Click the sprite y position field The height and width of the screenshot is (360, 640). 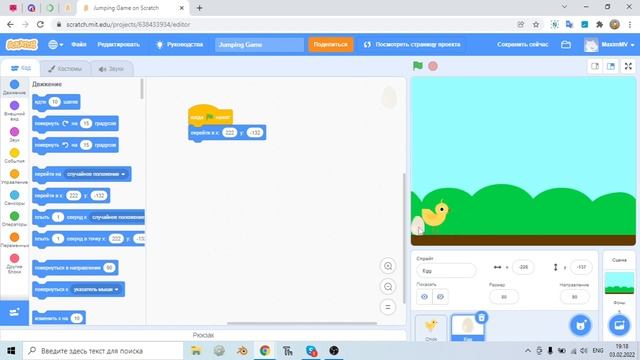click(581, 267)
